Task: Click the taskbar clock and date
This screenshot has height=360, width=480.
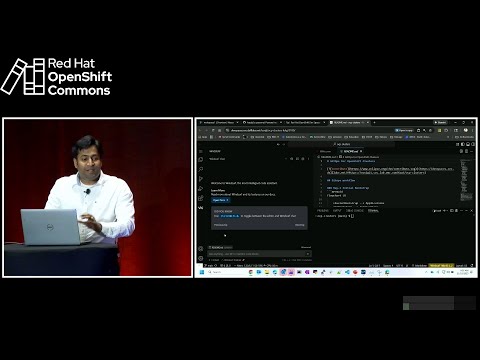Action: (462, 272)
